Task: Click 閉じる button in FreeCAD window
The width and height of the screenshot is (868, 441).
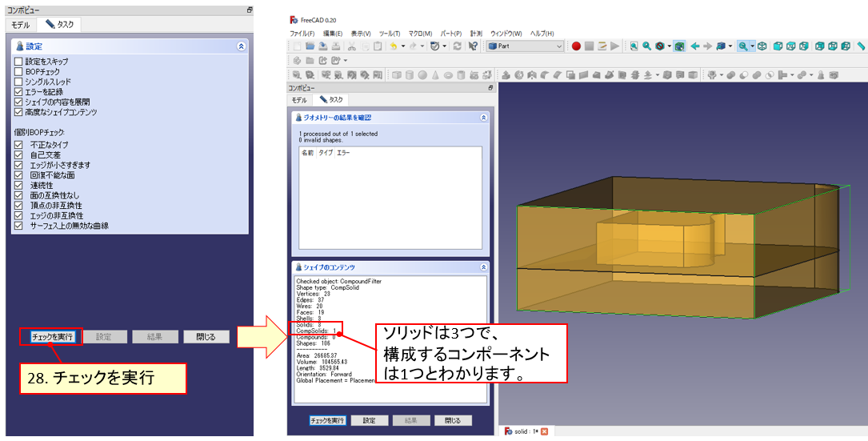Action: (452, 420)
